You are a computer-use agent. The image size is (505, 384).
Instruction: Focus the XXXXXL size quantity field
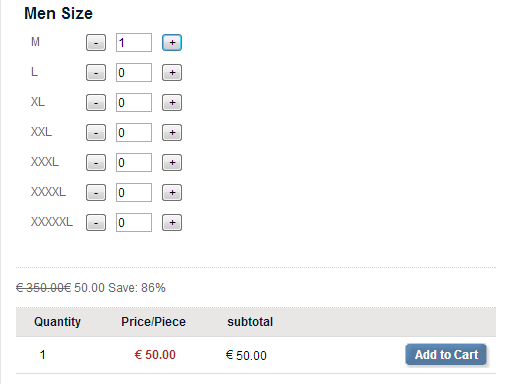[134, 223]
